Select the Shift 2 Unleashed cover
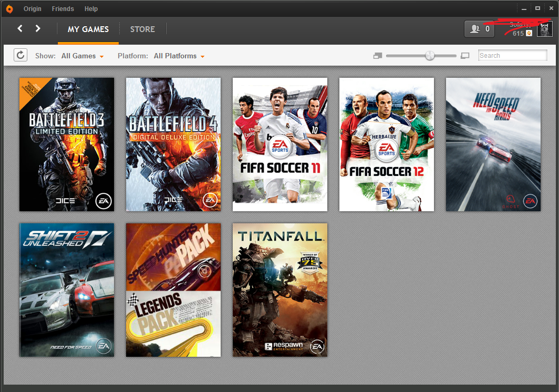This screenshot has height=392, width=559. [67, 290]
